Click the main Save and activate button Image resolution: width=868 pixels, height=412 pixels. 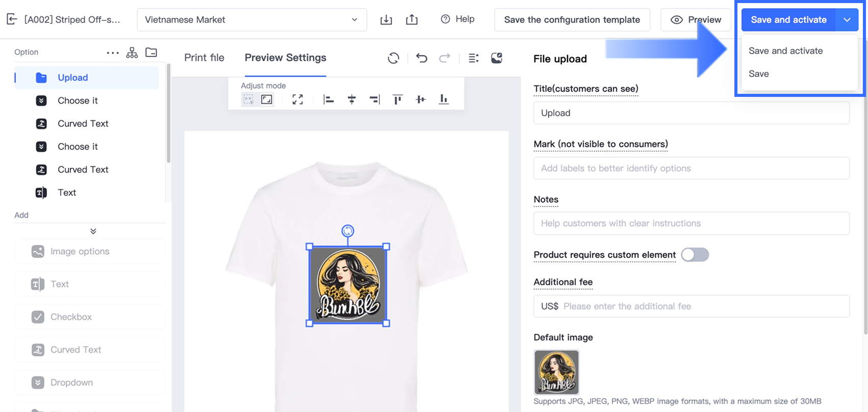click(x=788, y=20)
